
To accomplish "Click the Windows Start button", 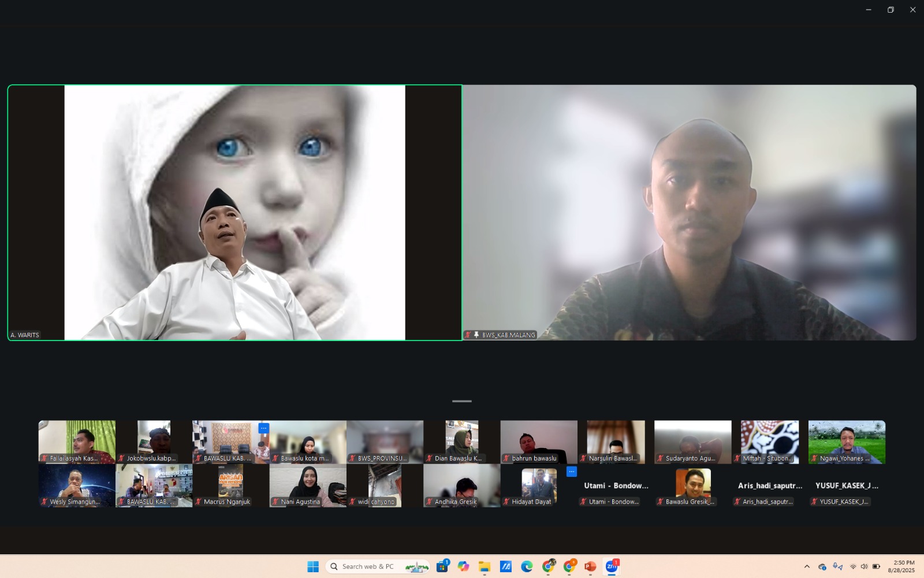I will tap(313, 566).
